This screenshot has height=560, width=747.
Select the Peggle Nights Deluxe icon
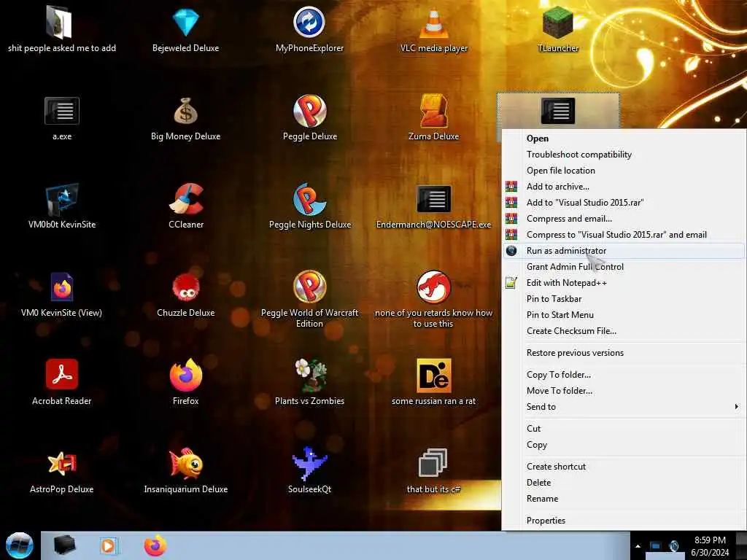pyautogui.click(x=309, y=199)
